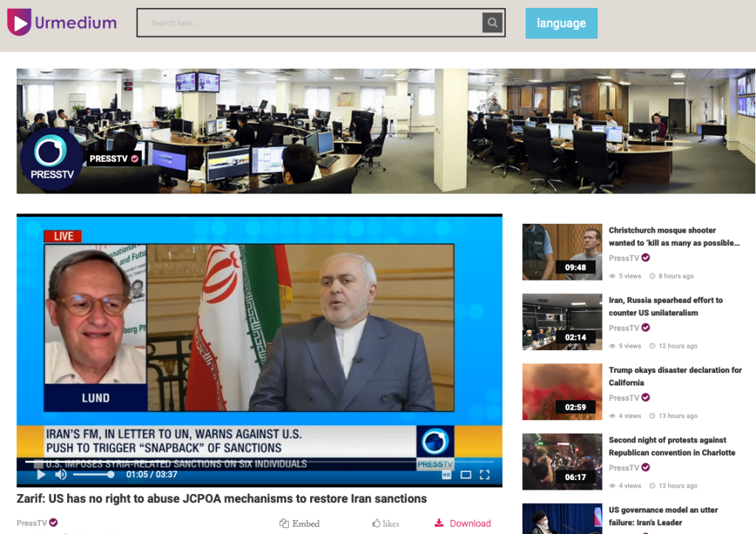Click the Urmedium logo
The height and width of the screenshot is (534, 756).
62,23
